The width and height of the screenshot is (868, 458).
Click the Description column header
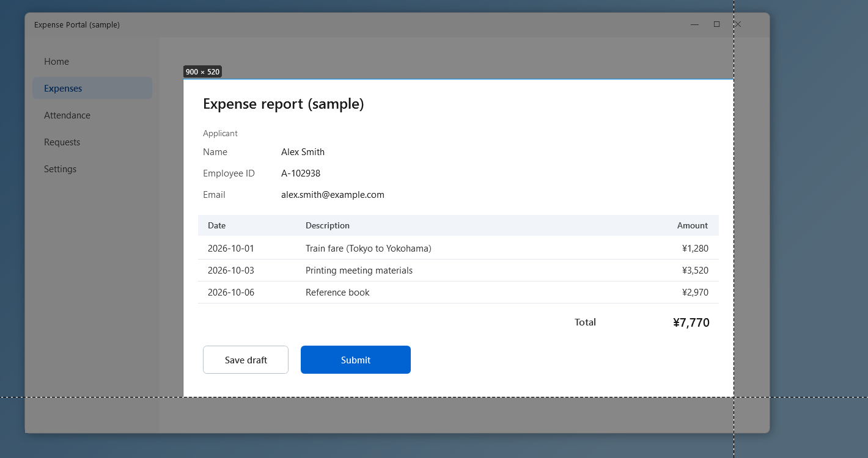328,225
